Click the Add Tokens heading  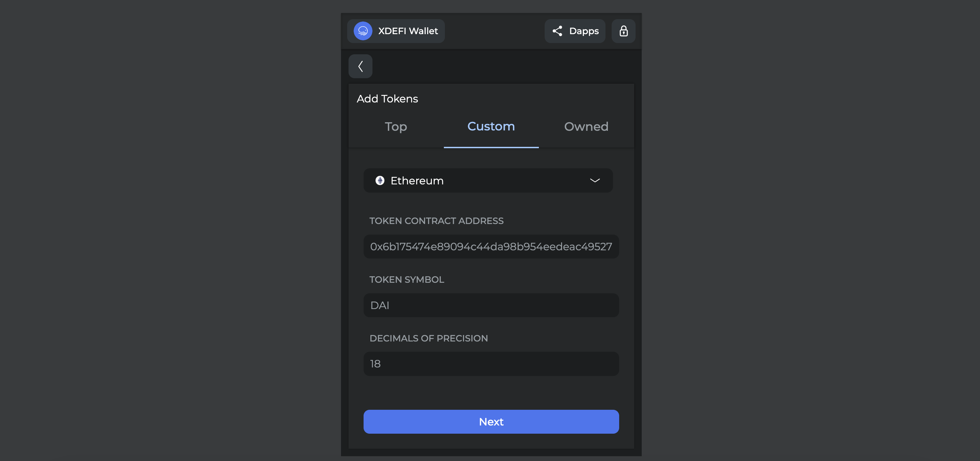pyautogui.click(x=387, y=99)
